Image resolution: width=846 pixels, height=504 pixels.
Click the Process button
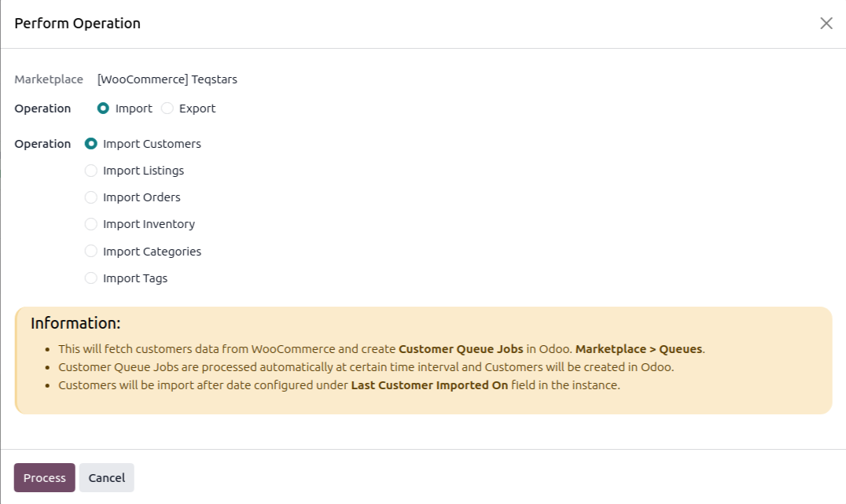tap(44, 477)
